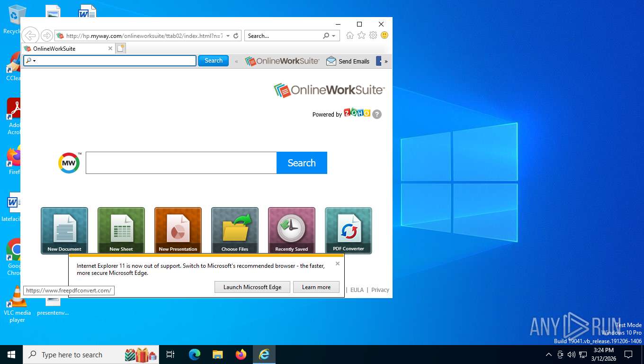Open the New Sheet tile
Screen dimensions: 644x364
[x=121, y=230]
